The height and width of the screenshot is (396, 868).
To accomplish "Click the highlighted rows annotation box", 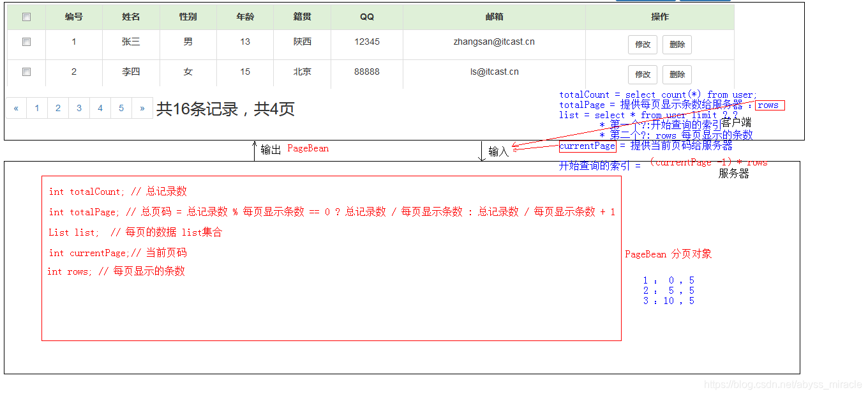I will click(x=770, y=105).
